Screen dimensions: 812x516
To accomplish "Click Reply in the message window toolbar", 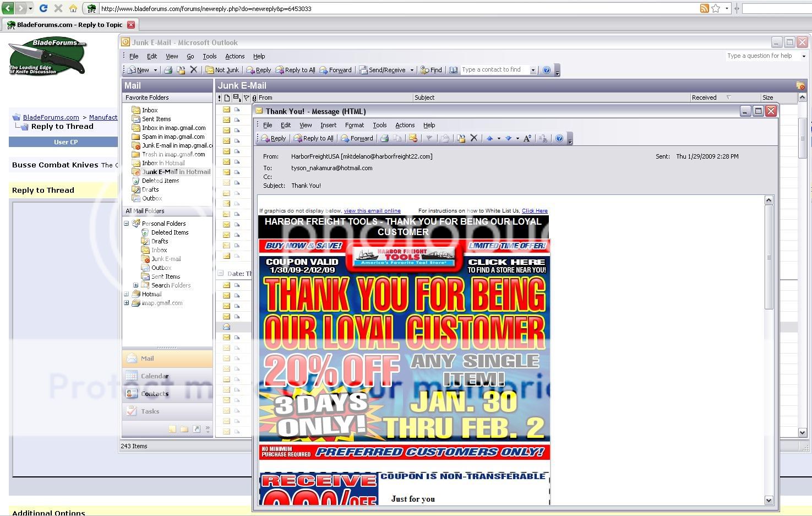I will [274, 138].
